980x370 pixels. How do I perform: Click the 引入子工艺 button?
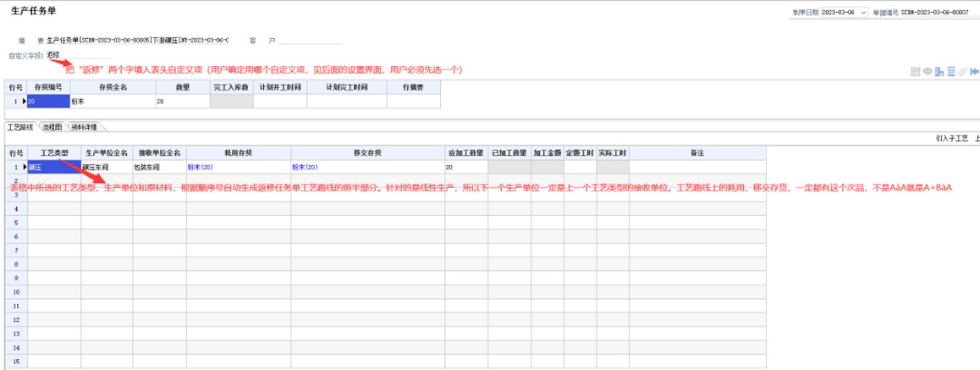[x=951, y=137]
